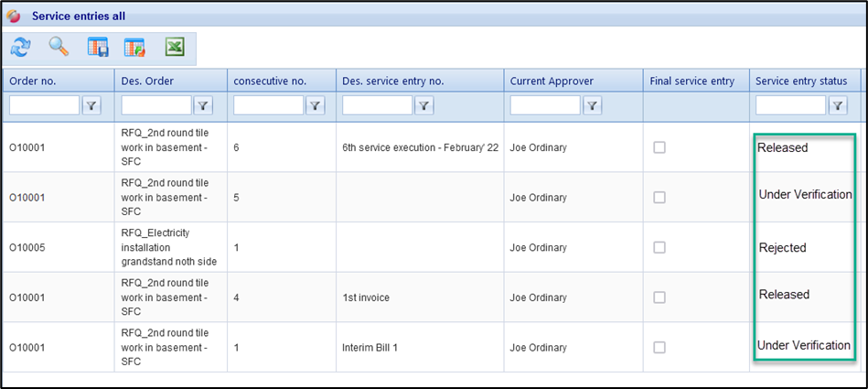Select the Rejected status entry row
The width and height of the screenshot is (868, 389).
coord(782,248)
